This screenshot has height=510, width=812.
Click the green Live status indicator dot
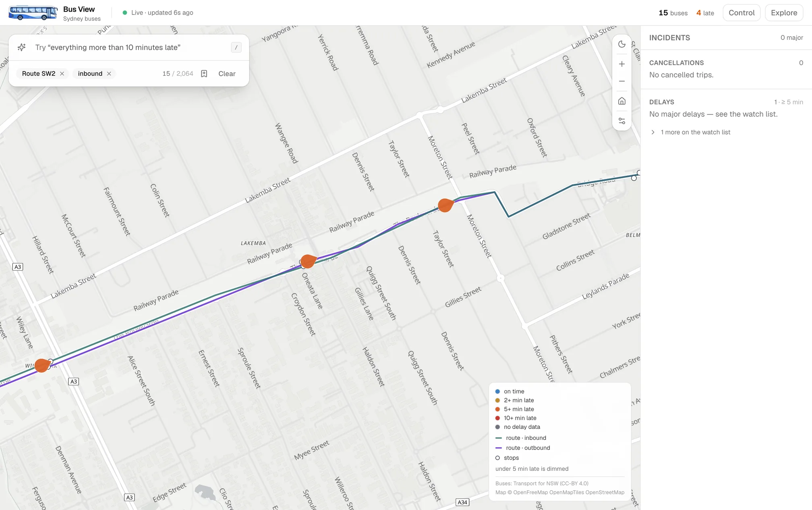click(x=125, y=13)
